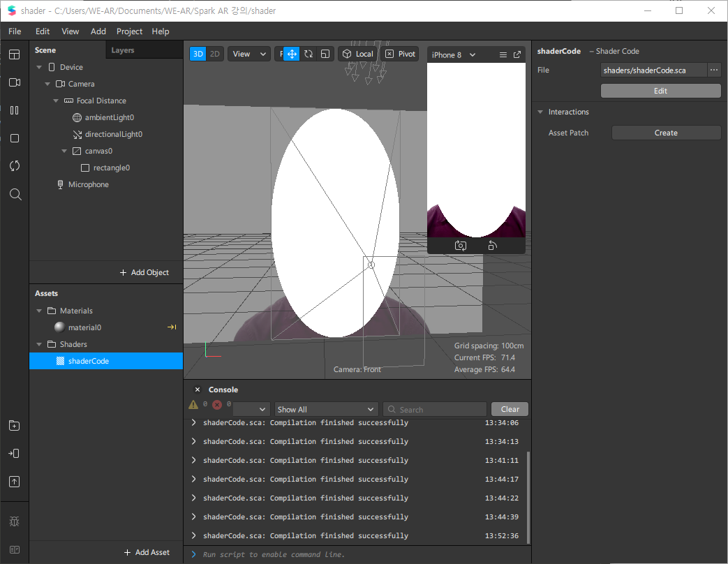Click the Restart (circular arrows) sidebar icon
Screen dimensions: 728x564
point(15,166)
